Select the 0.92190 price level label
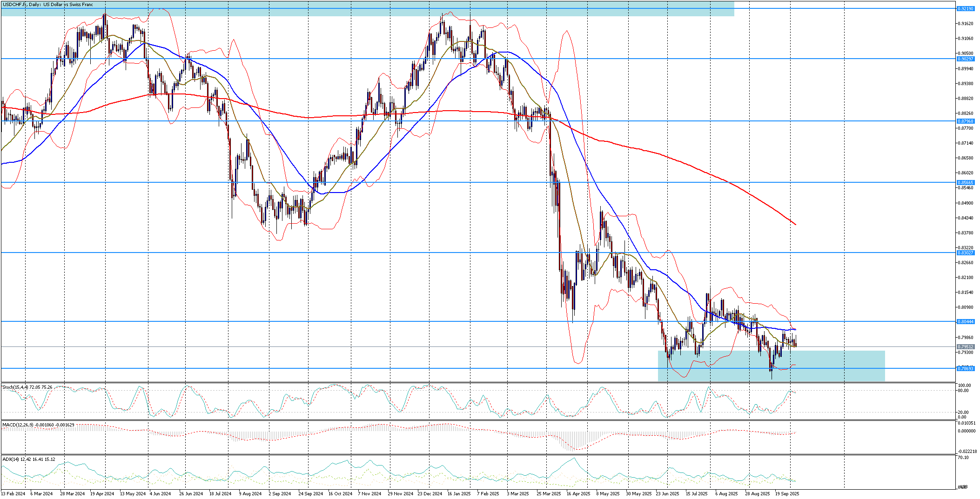The image size is (980, 499). (x=965, y=9)
